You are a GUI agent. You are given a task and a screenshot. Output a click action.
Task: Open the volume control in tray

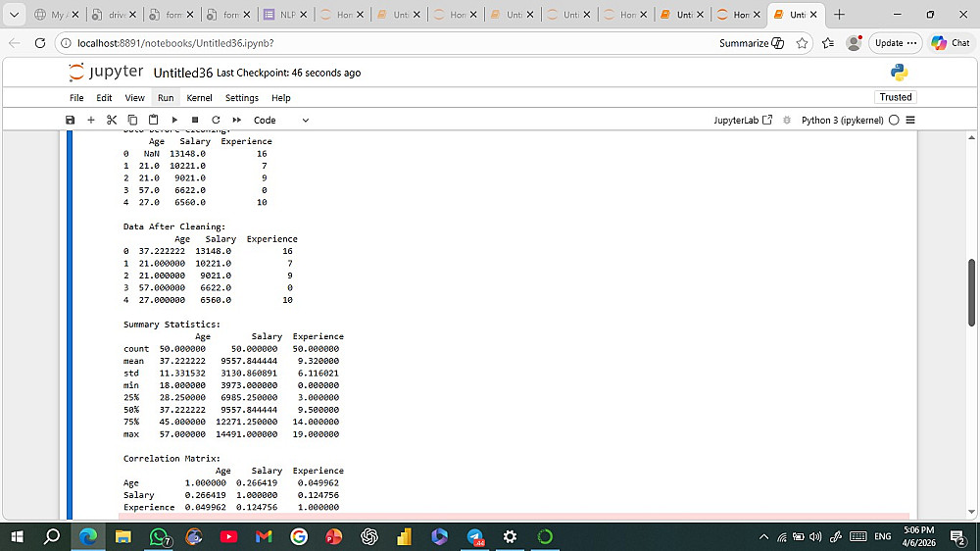(x=815, y=536)
